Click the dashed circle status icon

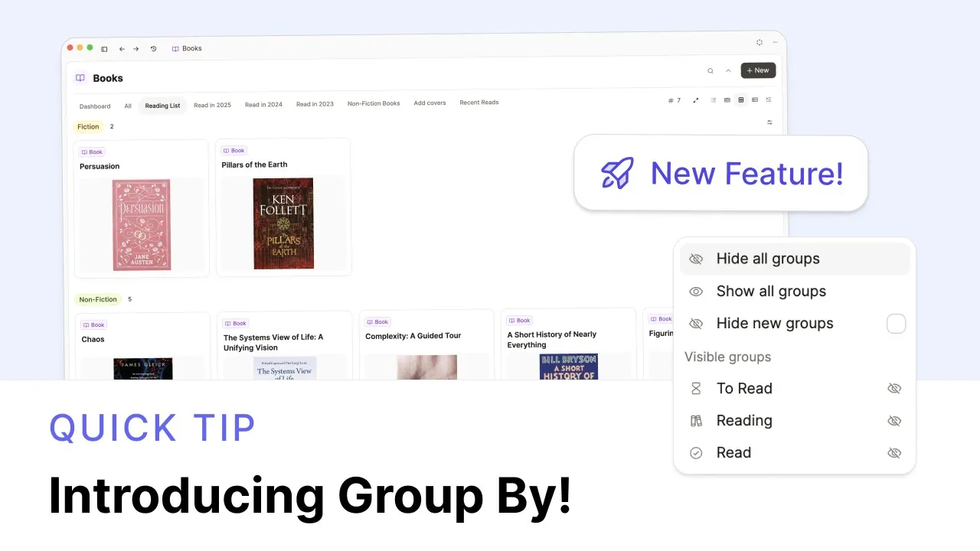pos(759,43)
